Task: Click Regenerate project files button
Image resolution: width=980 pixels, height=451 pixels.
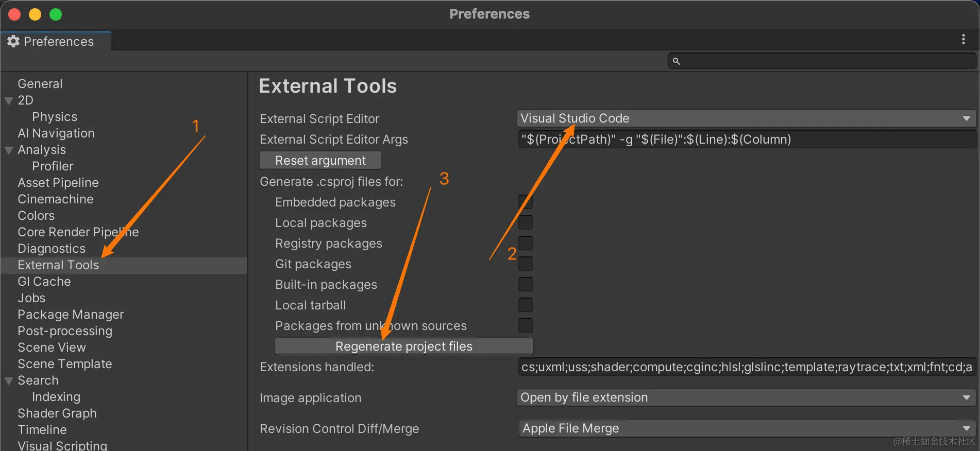Action: pyautogui.click(x=404, y=346)
